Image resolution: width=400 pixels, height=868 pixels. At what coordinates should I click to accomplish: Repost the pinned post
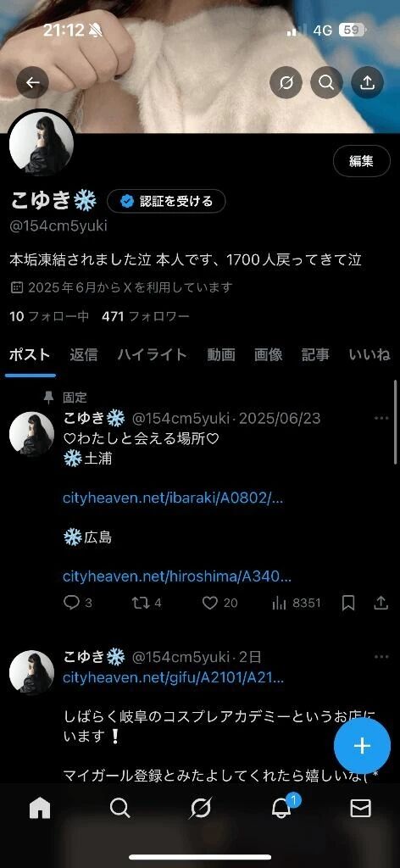coord(141,603)
